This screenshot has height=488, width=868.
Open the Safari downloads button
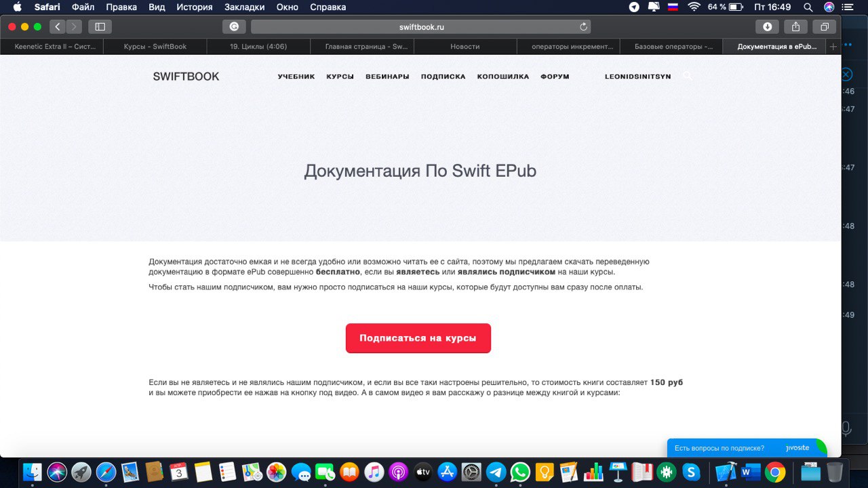pos(767,26)
